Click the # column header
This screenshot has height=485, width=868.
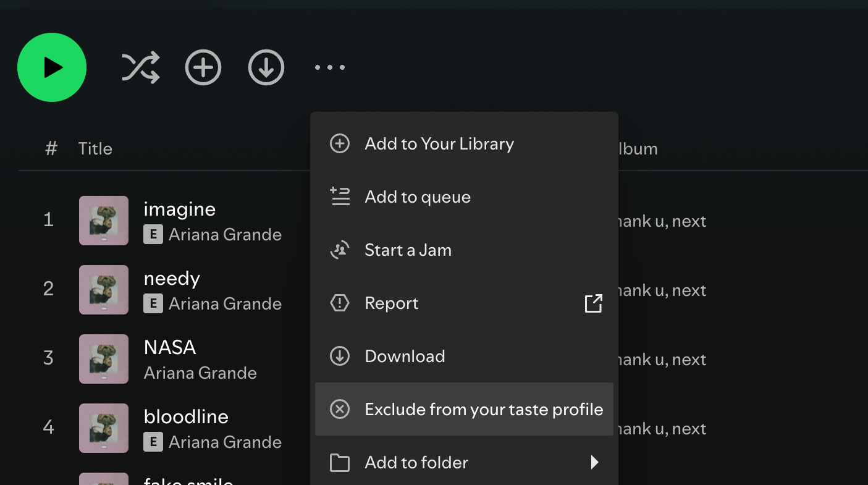(51, 149)
